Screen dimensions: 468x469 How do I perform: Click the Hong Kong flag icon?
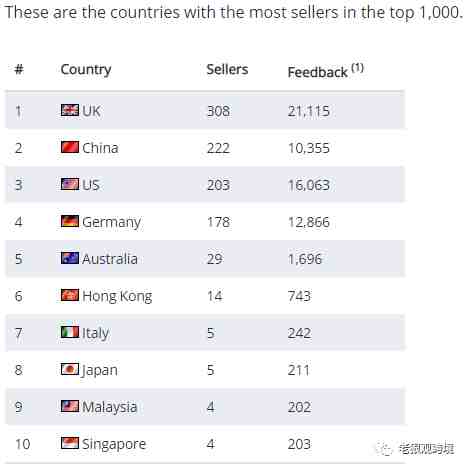(70, 295)
